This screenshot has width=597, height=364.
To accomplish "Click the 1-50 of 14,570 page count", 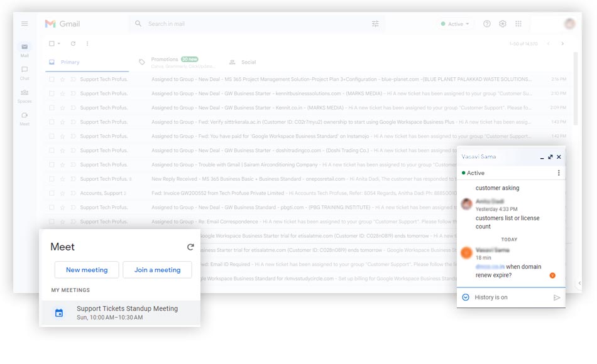I will pos(523,44).
